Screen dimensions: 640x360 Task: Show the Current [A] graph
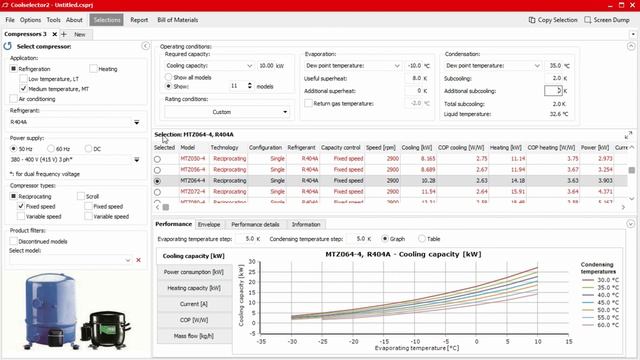click(194, 304)
